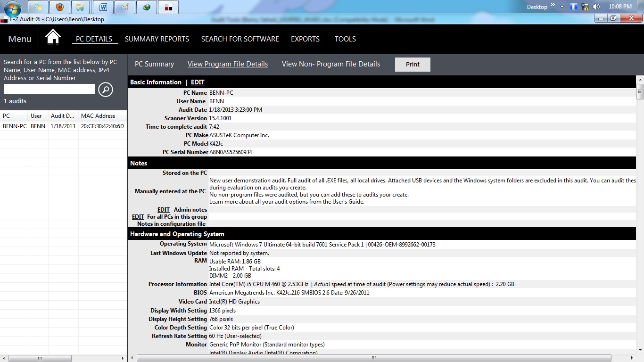Open Paint from the taskbar
The image size is (644, 362).
coord(124,7)
